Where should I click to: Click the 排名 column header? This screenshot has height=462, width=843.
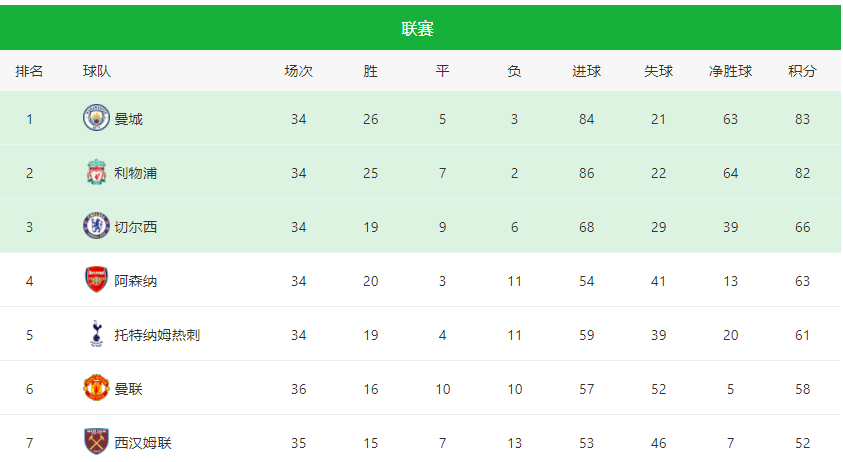29,72
